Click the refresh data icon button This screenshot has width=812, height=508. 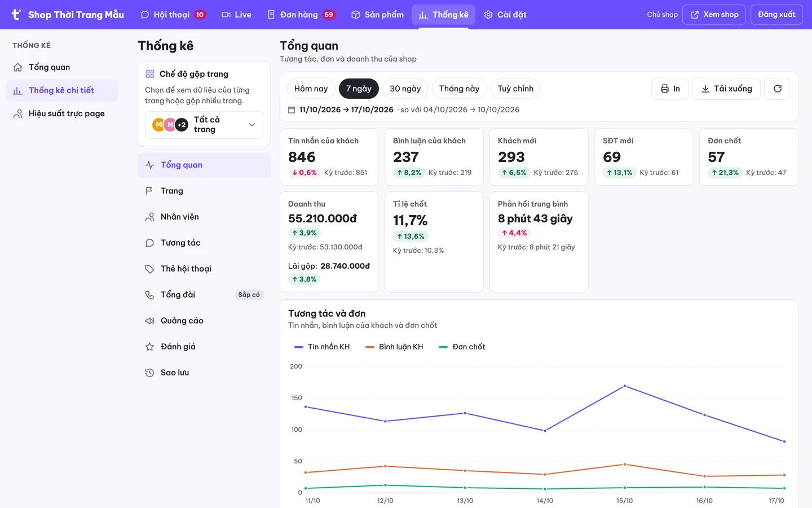[778, 89]
